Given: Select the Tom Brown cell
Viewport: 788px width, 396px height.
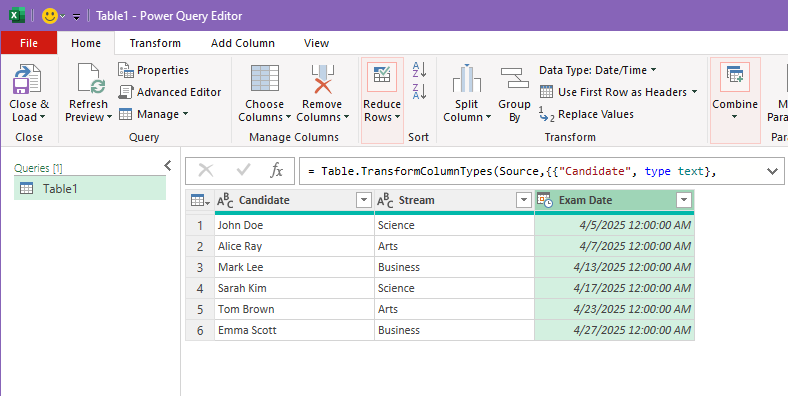Looking at the screenshot, I should 294,309.
